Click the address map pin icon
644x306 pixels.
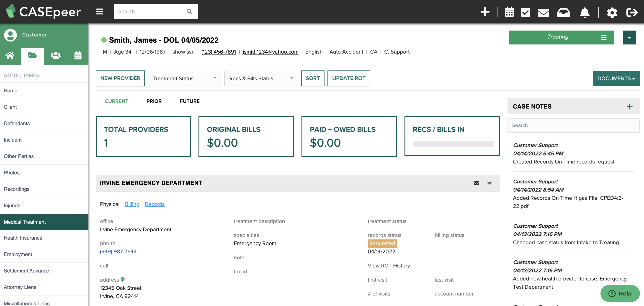(123, 280)
